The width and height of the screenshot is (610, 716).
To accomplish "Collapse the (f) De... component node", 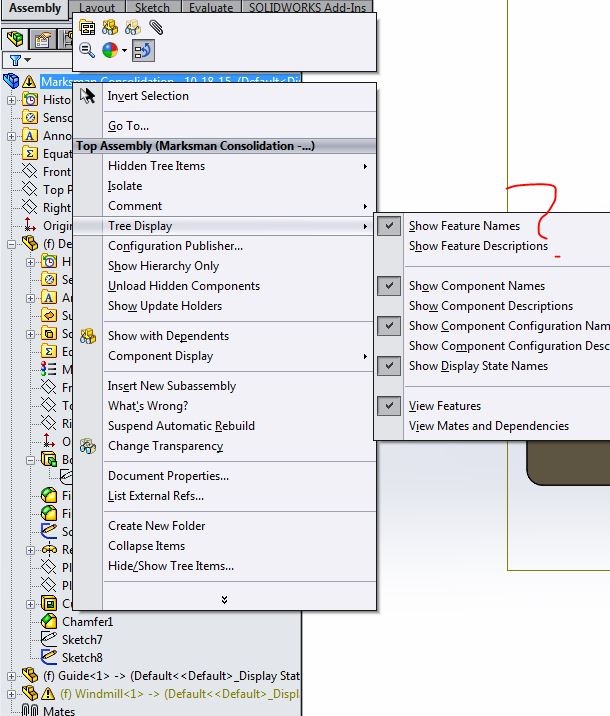I will pyautogui.click(x=11, y=244).
